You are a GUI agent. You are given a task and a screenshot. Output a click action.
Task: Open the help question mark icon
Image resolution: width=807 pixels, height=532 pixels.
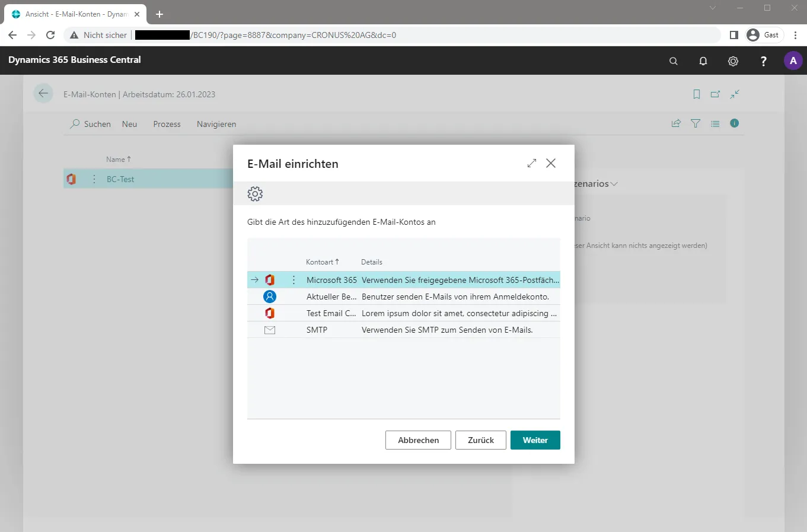point(763,61)
